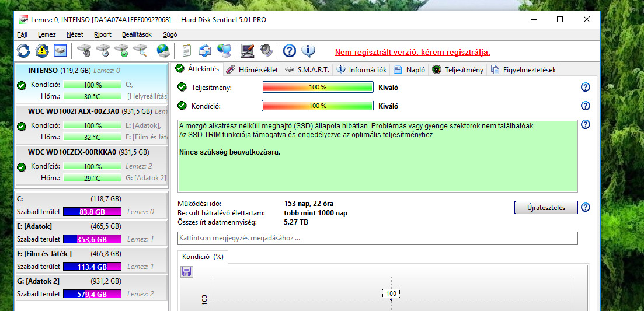Click the globe with monitor toolbar icon
Screen dimensions: 644x311
point(224,51)
